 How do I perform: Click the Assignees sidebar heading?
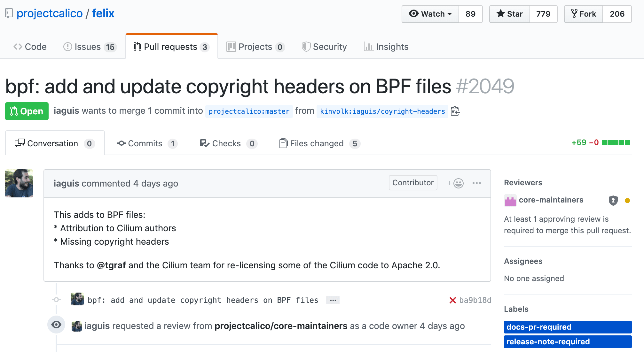pos(523,261)
